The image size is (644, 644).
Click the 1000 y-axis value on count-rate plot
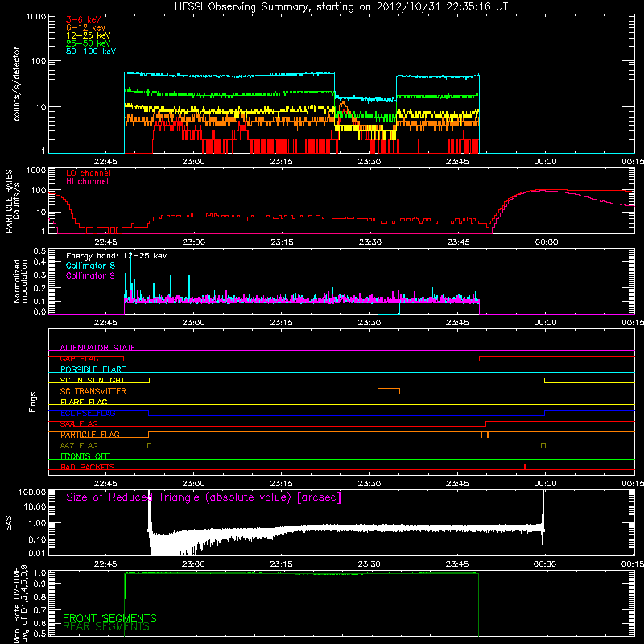(x=36, y=17)
